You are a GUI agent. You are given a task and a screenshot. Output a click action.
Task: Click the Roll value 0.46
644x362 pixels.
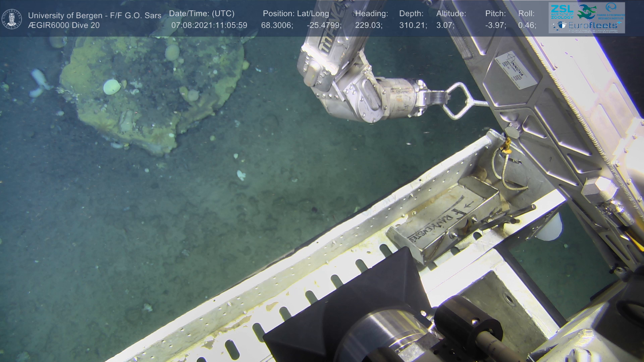527,25
